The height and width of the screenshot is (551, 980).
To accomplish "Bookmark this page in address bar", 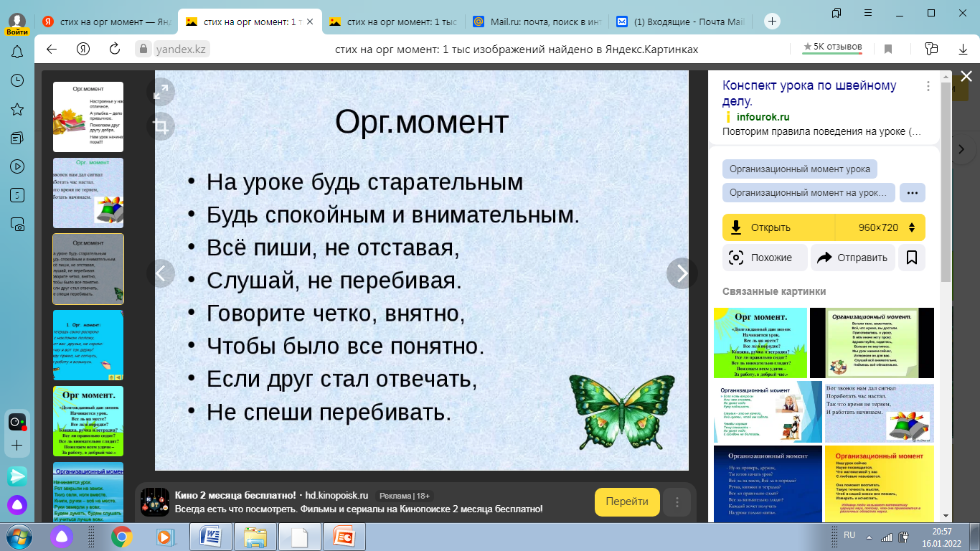I will [x=888, y=49].
